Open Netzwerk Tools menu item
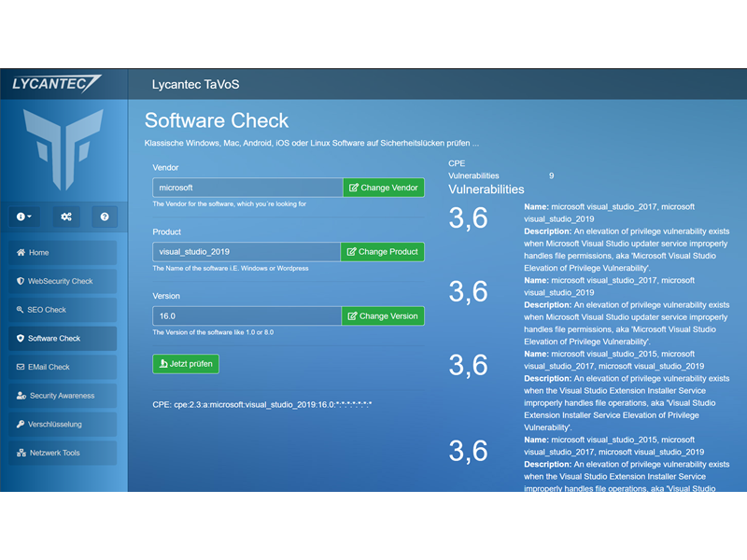The image size is (747, 560). click(x=63, y=453)
